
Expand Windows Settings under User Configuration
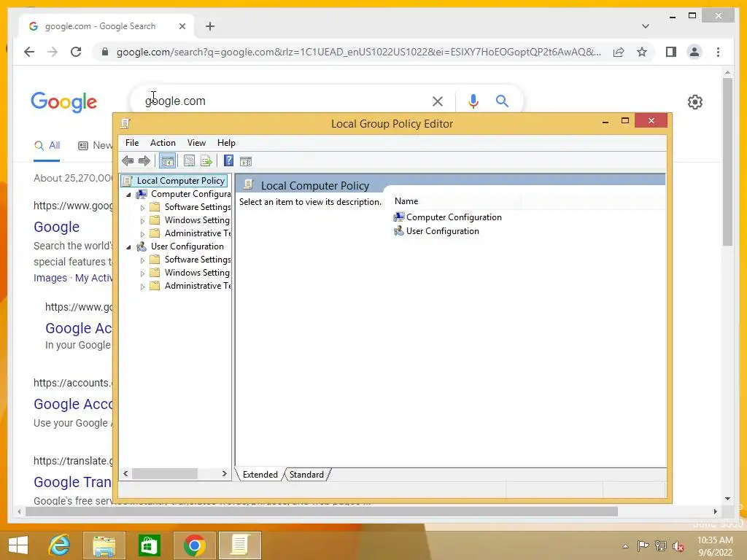tap(142, 273)
